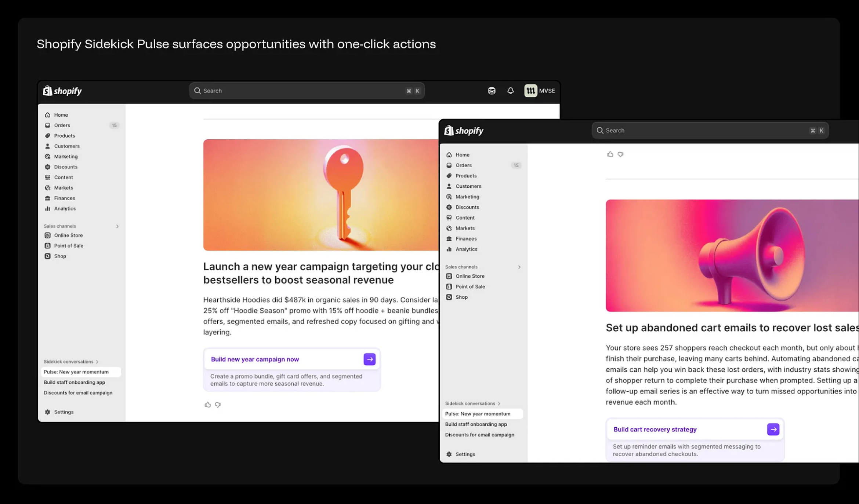Image resolution: width=859 pixels, height=504 pixels.
Task: Open Customers in the back window sidebar
Action: 67,146
